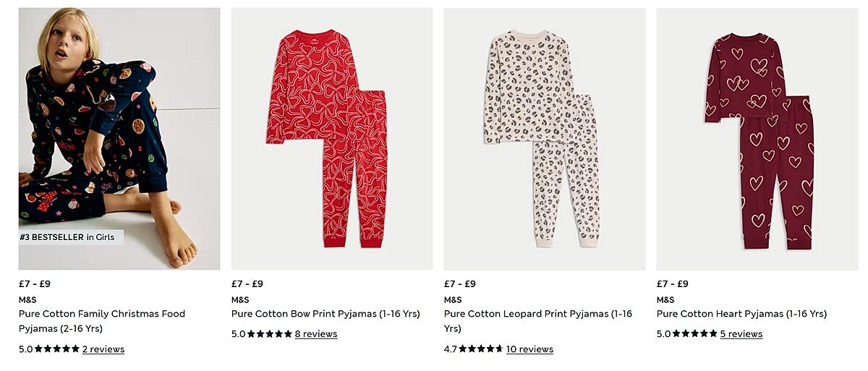Click the #3 Bestseller in Girls badge

[x=72, y=237]
